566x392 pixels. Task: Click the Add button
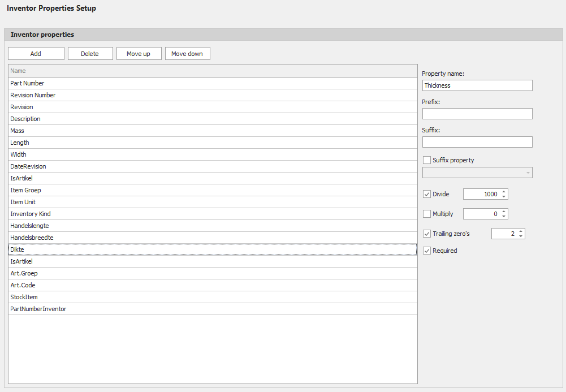pos(36,53)
